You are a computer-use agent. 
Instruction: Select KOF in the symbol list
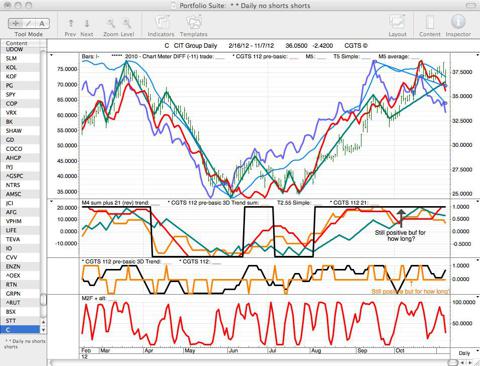coord(21,76)
